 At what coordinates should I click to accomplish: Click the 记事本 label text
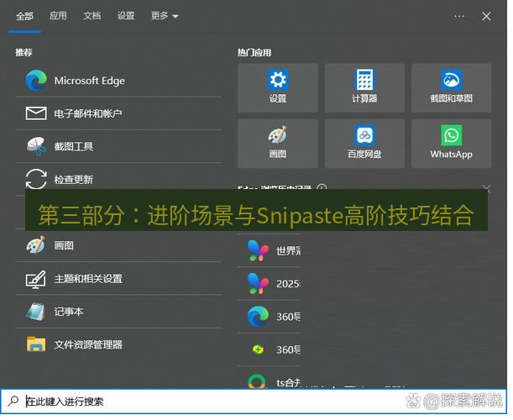click(x=68, y=312)
